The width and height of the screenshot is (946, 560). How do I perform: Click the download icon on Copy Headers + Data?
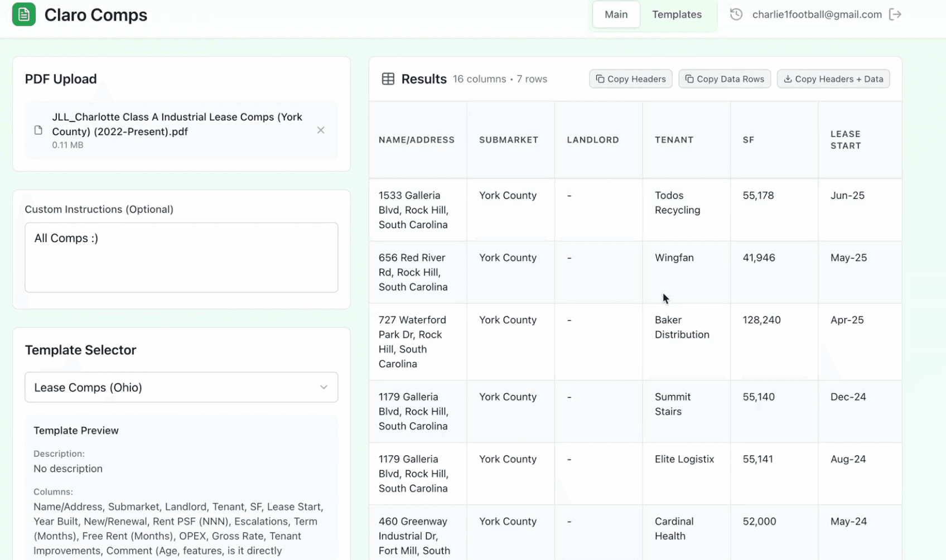788,79
